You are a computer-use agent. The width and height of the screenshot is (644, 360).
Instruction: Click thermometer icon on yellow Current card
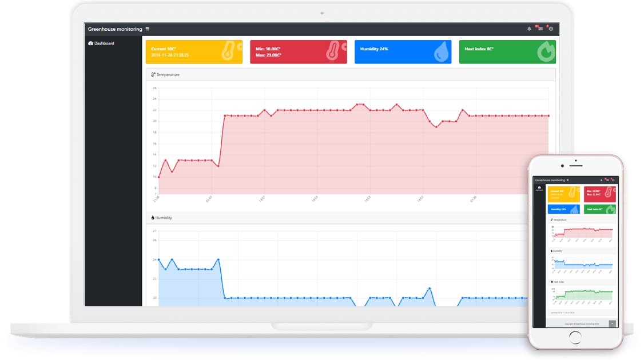(x=229, y=51)
